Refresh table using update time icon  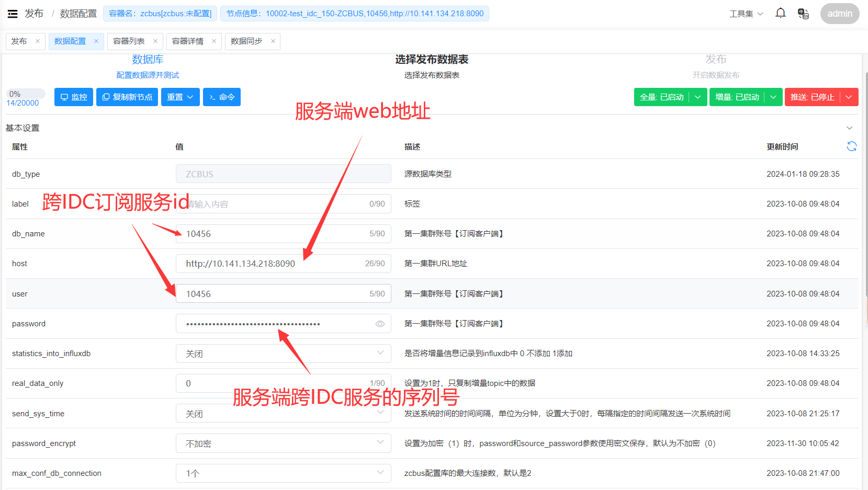click(x=851, y=146)
